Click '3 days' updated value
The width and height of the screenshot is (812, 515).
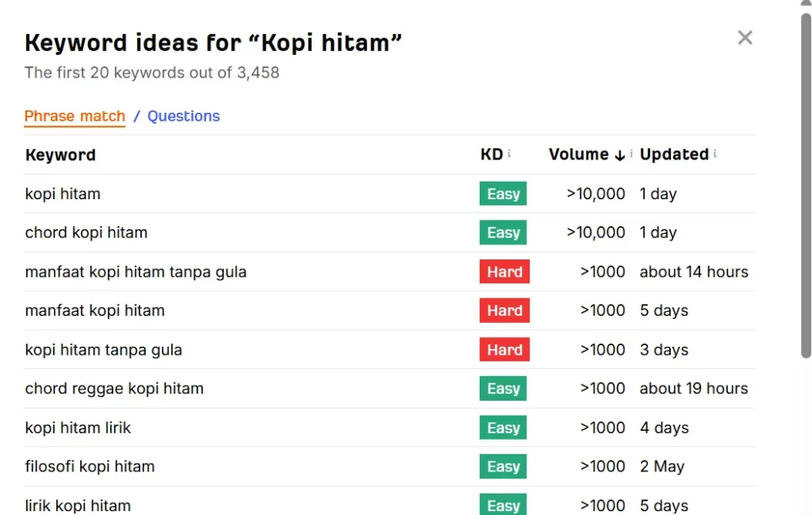[x=664, y=350]
